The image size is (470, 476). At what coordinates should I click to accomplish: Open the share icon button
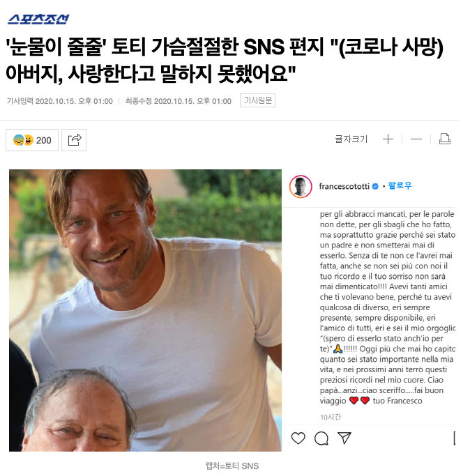74,140
